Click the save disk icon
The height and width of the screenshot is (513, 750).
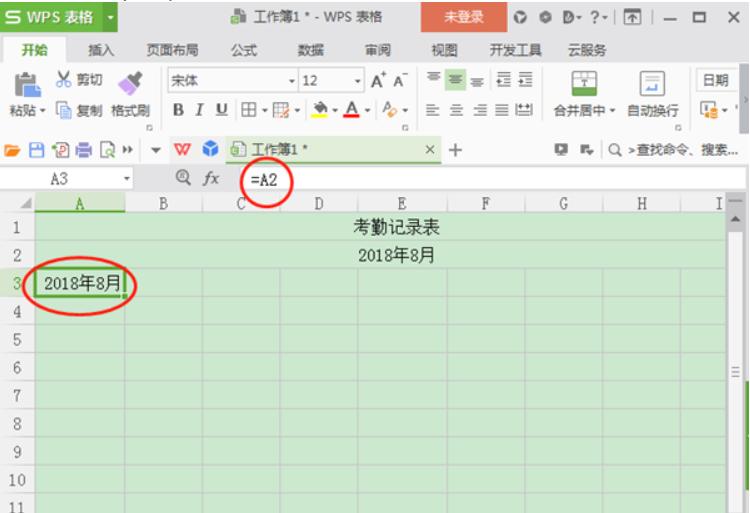click(36, 150)
